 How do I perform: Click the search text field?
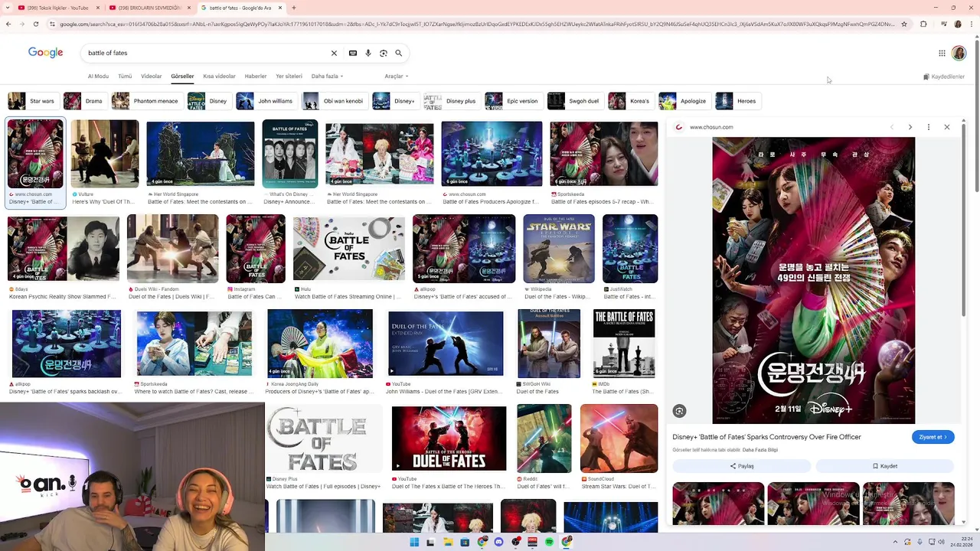click(207, 53)
